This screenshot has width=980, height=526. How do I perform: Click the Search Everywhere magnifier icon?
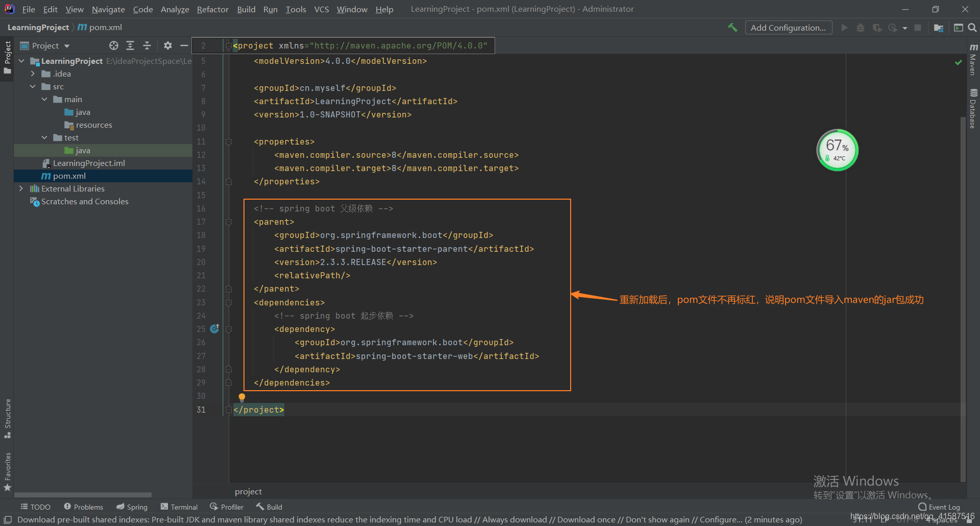click(972, 27)
